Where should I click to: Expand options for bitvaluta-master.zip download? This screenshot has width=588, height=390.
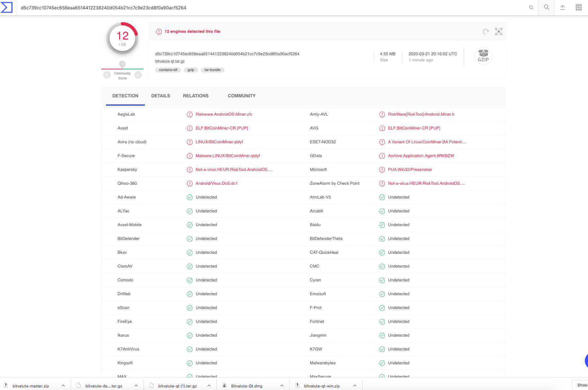pos(63,386)
